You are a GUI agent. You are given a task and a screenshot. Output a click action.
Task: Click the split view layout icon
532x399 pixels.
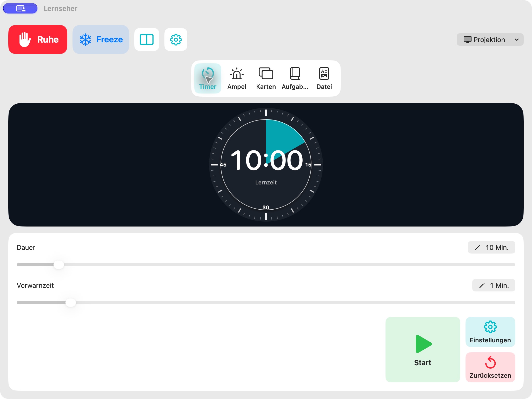tap(147, 39)
